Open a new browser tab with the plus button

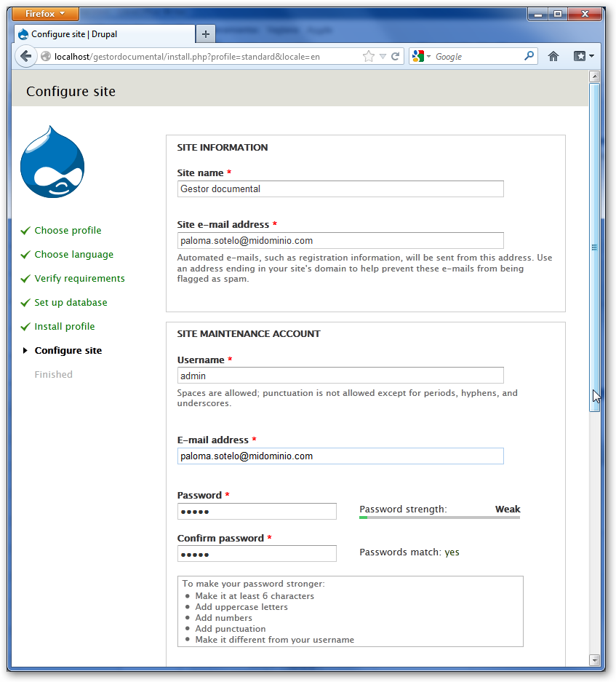point(204,33)
